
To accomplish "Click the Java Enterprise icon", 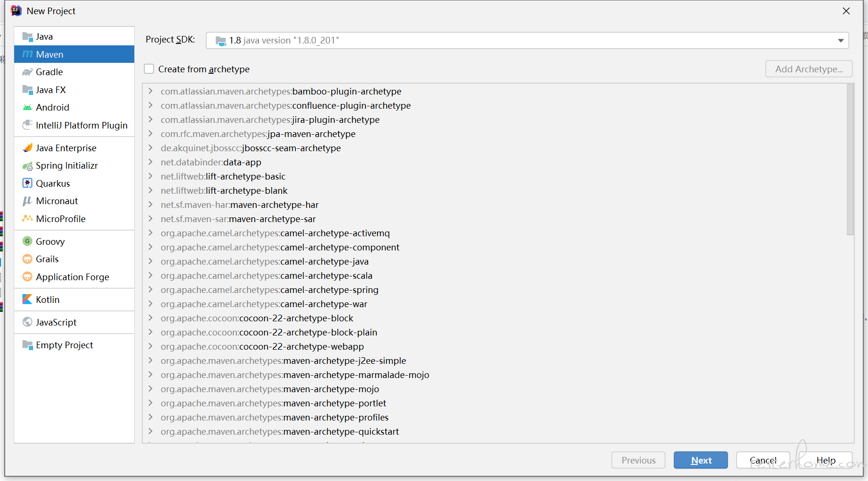I will click(x=27, y=148).
